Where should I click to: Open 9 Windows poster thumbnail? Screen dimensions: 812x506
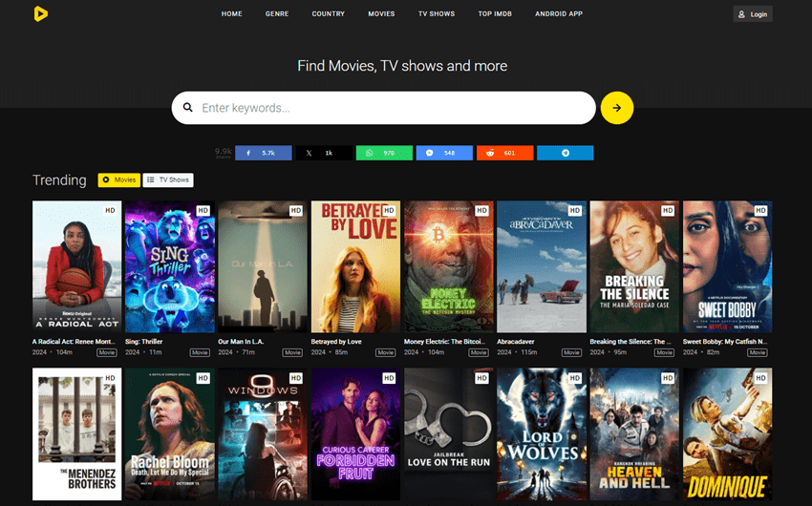tap(263, 433)
